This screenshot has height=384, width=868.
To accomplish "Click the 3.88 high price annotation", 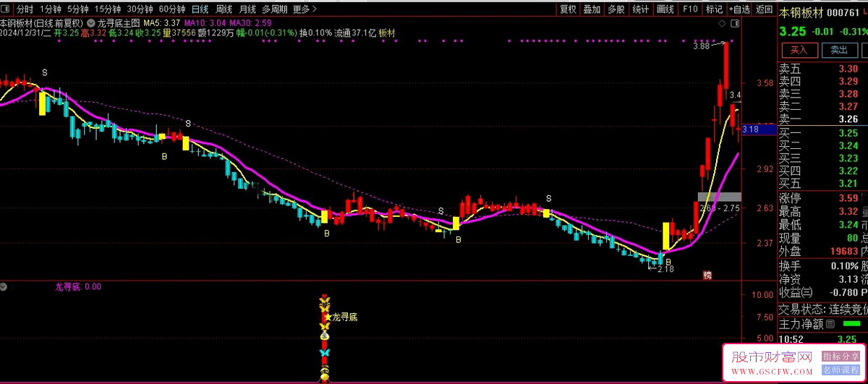I will click(x=701, y=46).
